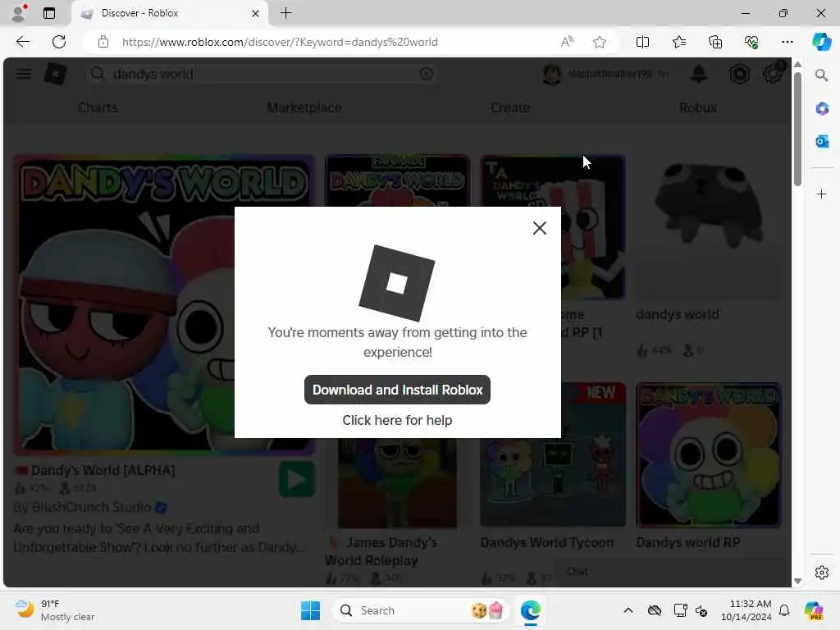Switch to Charts tab
Image resolution: width=840 pixels, height=630 pixels.
[98, 107]
